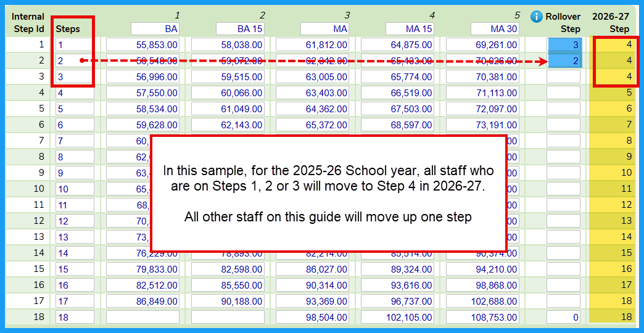Image resolution: width=644 pixels, height=333 pixels.
Task: Click the empty BA 15 field in row 18
Action: tap(228, 317)
